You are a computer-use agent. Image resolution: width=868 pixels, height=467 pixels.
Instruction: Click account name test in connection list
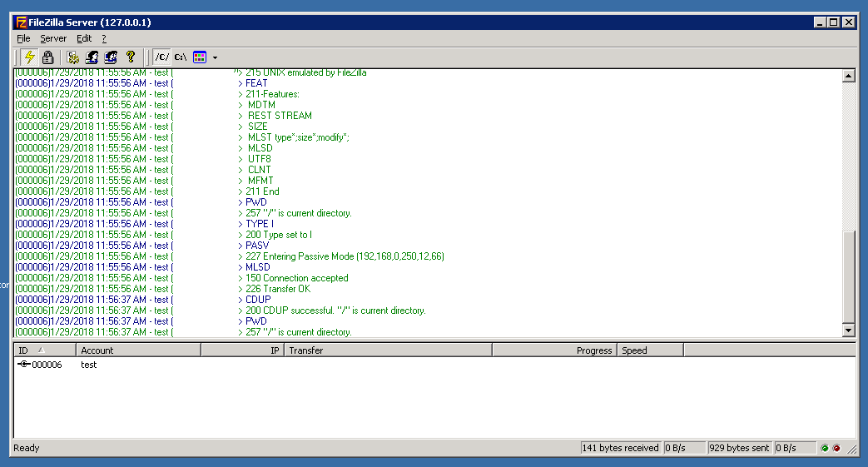[88, 365]
